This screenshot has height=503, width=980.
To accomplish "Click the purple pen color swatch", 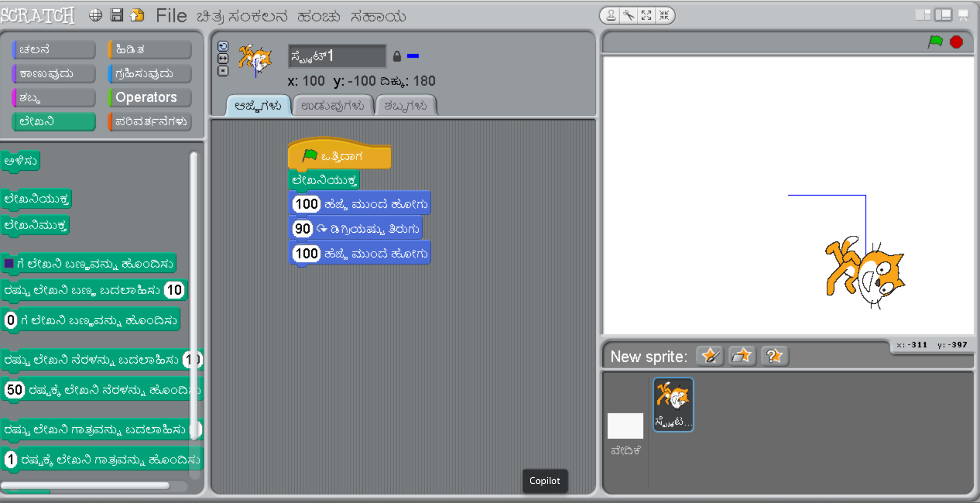I will point(9,264).
